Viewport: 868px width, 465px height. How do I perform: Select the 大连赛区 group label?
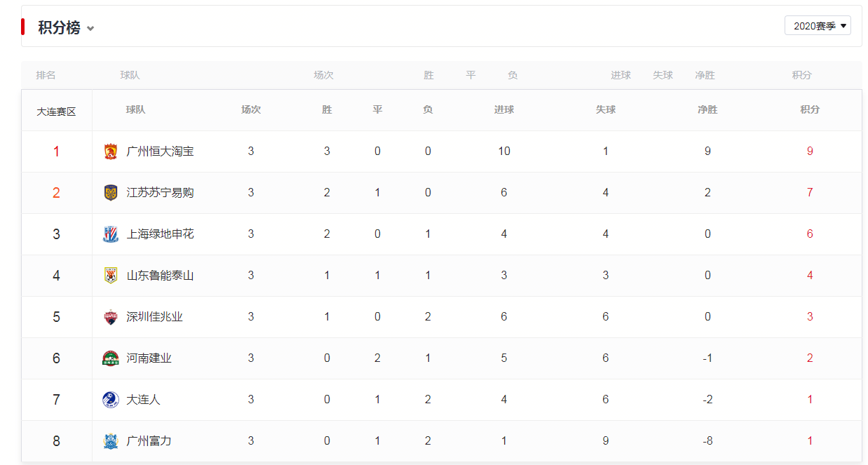click(56, 112)
